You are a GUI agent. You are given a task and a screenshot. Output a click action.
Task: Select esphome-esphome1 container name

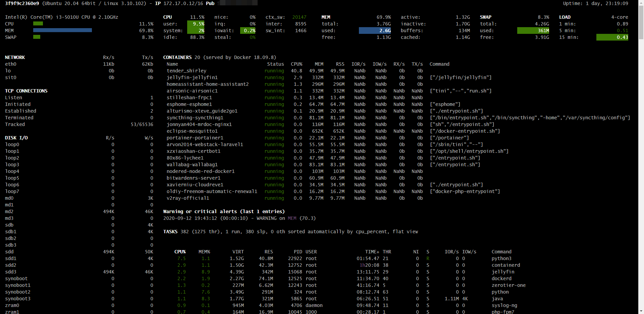click(x=189, y=104)
